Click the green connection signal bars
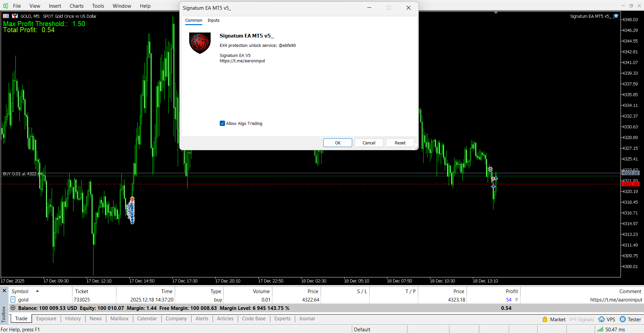This screenshot has width=644, height=333. point(600,329)
